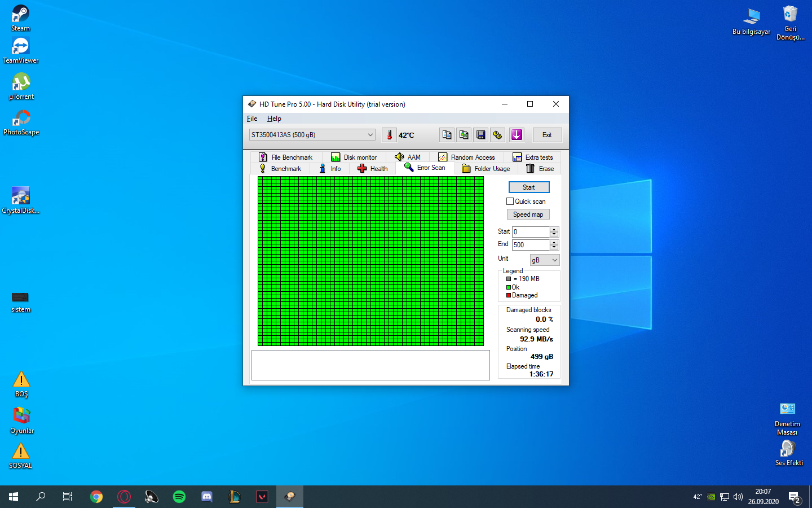Viewport: 812px width, 508px height.
Task: Select the SOSYAL desktop icon
Action: coord(21,456)
